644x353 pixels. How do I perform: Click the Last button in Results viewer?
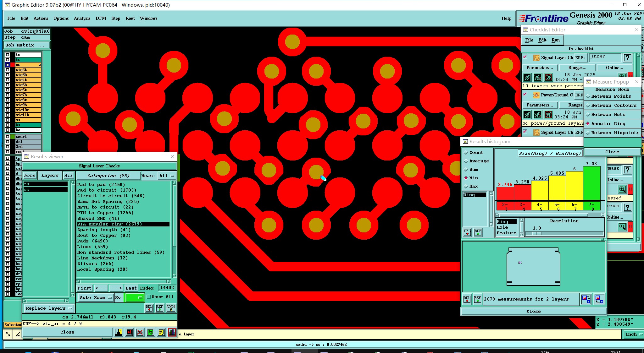131,288
